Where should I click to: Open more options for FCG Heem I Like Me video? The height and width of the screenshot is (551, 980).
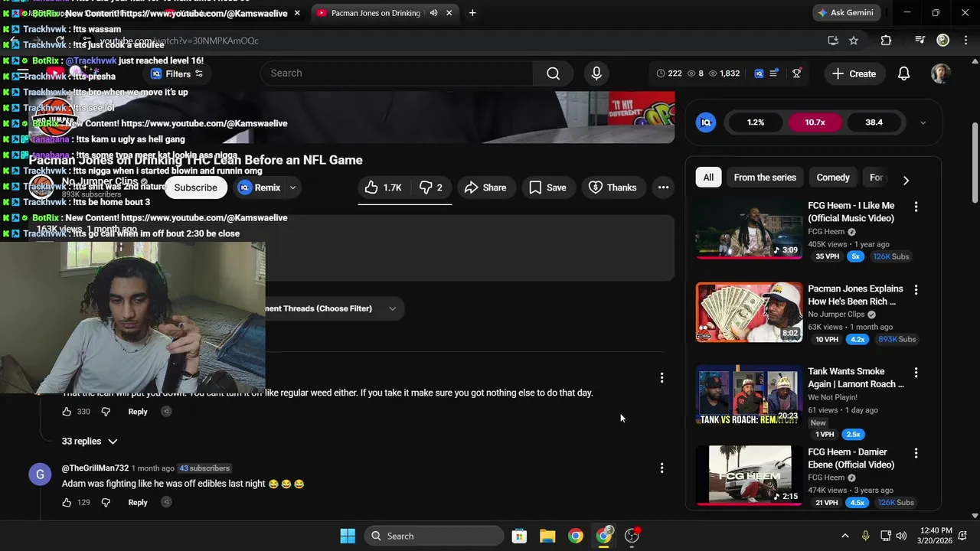[x=916, y=207]
